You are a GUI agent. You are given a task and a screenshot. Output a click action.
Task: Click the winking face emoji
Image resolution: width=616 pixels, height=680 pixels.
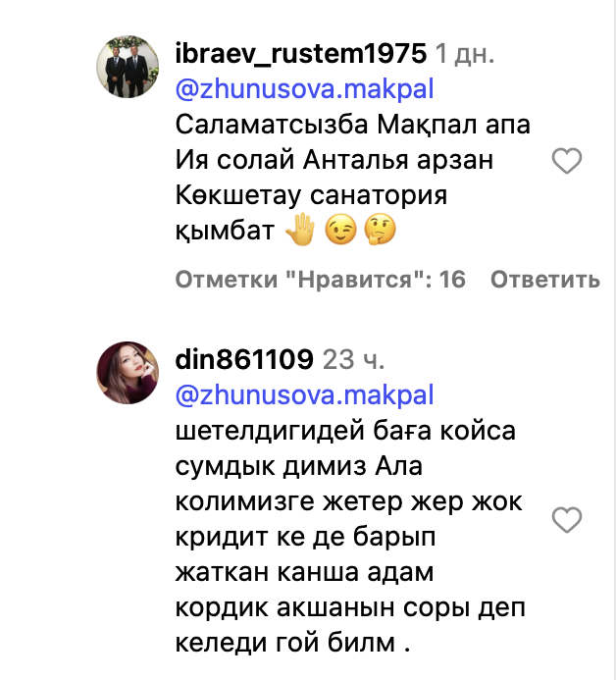[340, 229]
